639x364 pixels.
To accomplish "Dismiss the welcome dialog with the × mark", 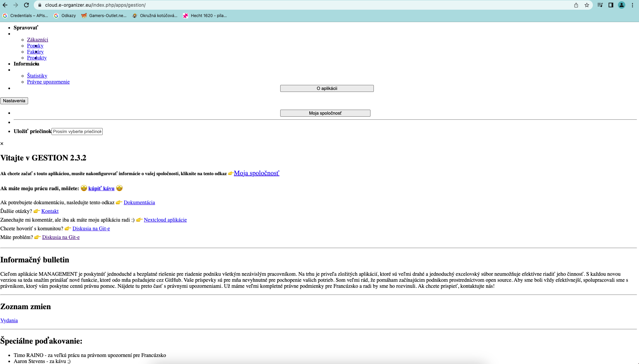I will tap(2, 143).
